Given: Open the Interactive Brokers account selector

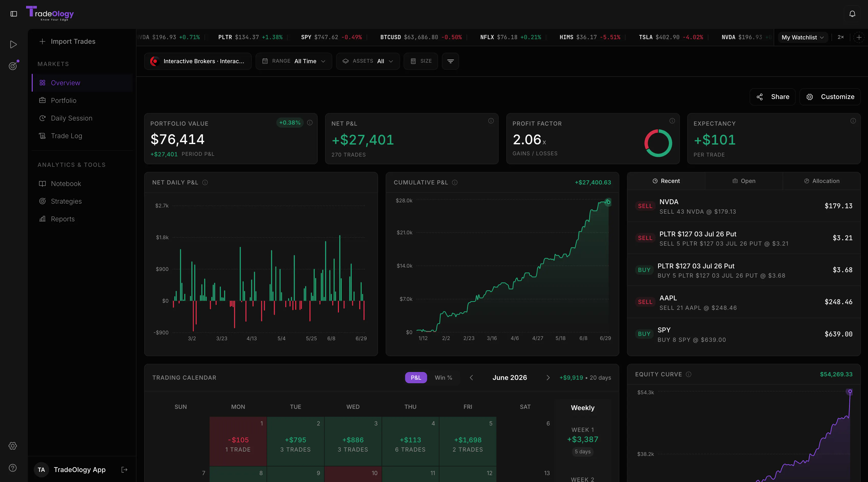Looking at the screenshot, I should 198,61.
